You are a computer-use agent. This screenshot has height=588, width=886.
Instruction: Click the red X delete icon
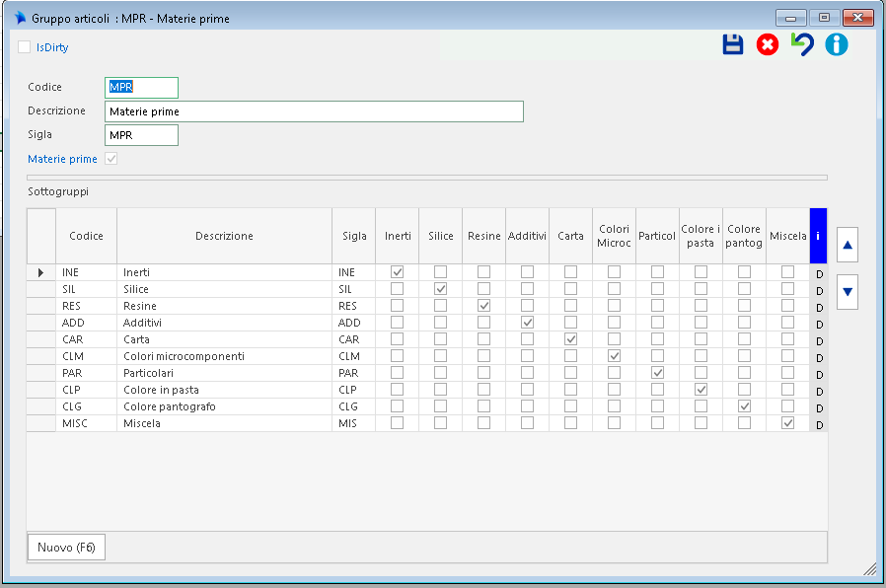(768, 44)
